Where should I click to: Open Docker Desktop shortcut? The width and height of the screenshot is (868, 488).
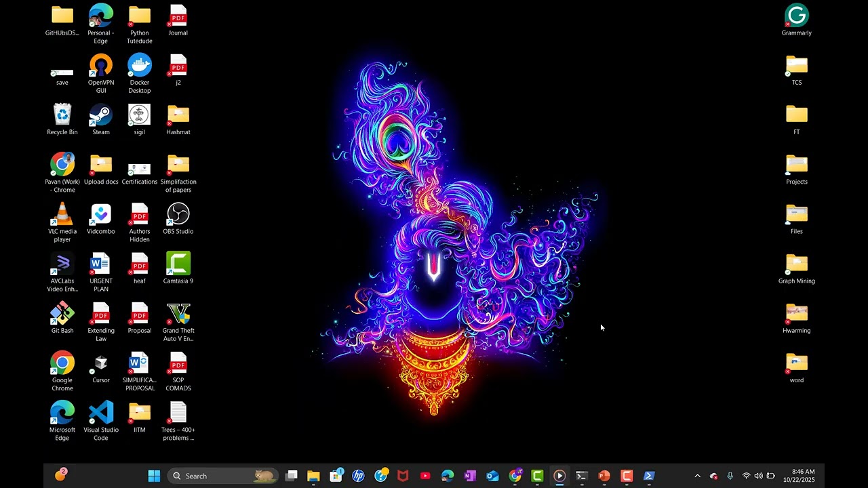tap(140, 65)
